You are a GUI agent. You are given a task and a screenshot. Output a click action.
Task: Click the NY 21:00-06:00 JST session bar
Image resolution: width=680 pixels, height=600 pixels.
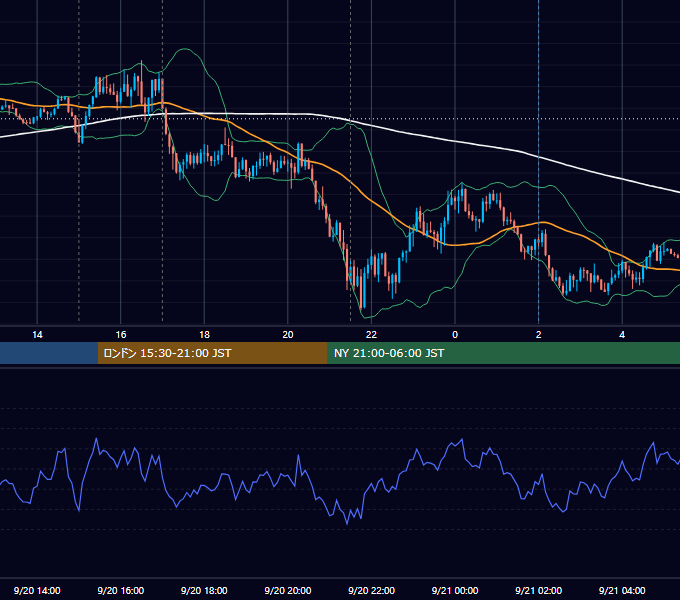click(x=503, y=353)
